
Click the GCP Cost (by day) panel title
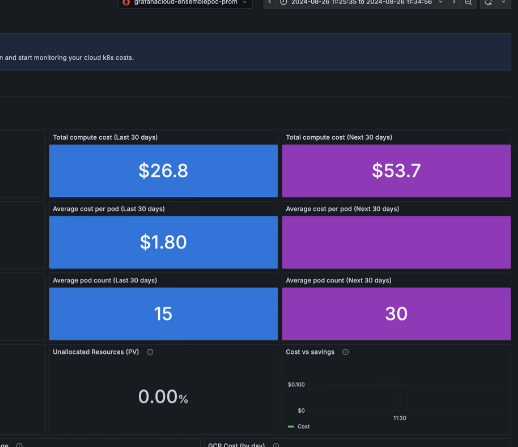(x=236, y=445)
